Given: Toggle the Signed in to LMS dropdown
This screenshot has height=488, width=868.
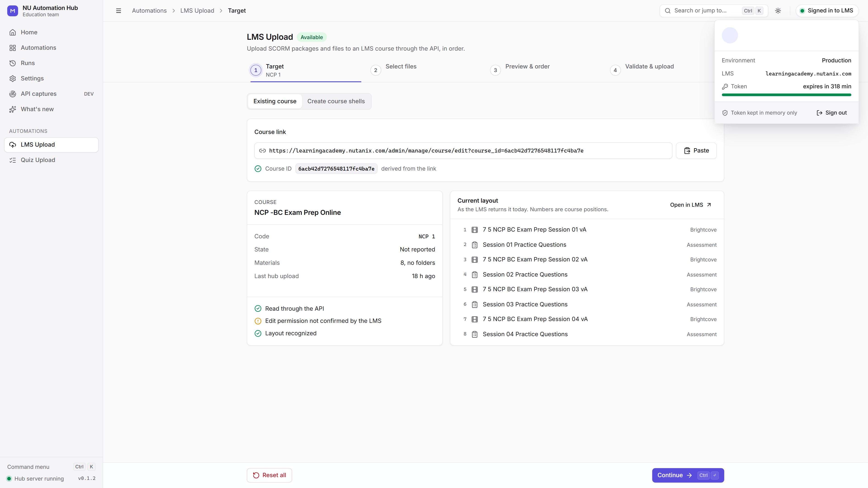Looking at the screenshot, I should coord(827,11).
